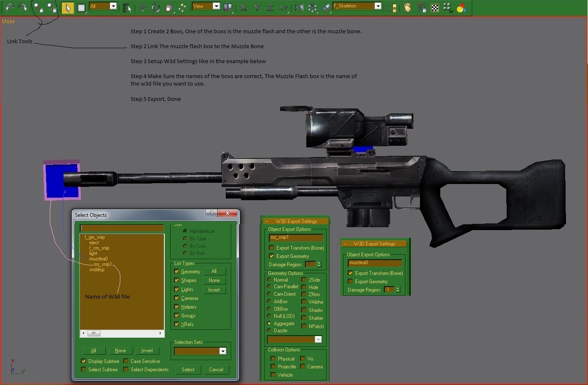Open the Material Editor colored spheres icon
Screen dimensions: 588x385
coord(461,7)
